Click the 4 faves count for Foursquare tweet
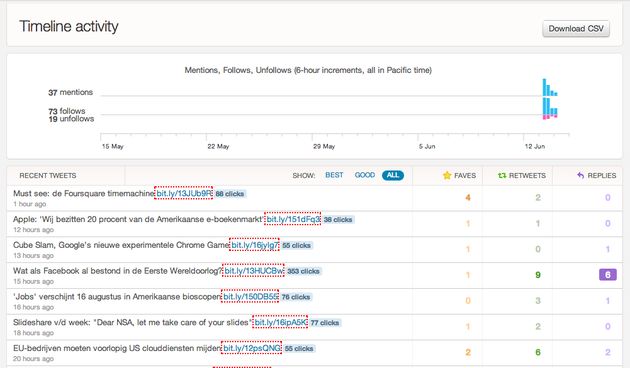The image size is (630, 368). tap(468, 198)
